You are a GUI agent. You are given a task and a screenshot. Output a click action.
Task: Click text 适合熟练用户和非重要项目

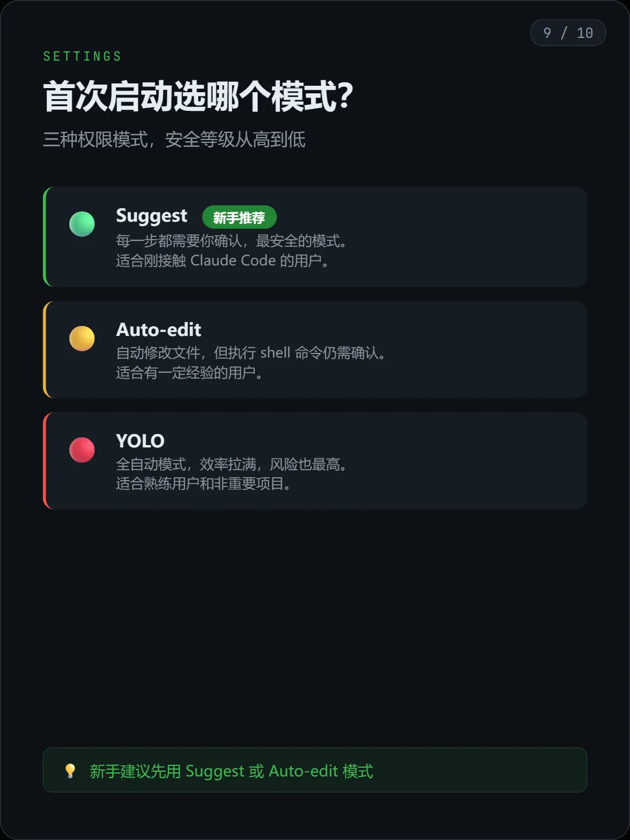point(204,484)
